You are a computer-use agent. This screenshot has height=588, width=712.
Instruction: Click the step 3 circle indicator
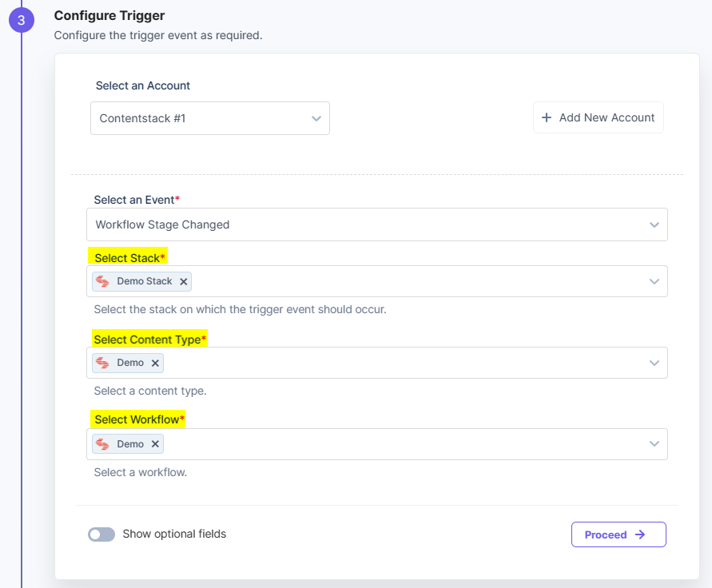pyautogui.click(x=22, y=20)
